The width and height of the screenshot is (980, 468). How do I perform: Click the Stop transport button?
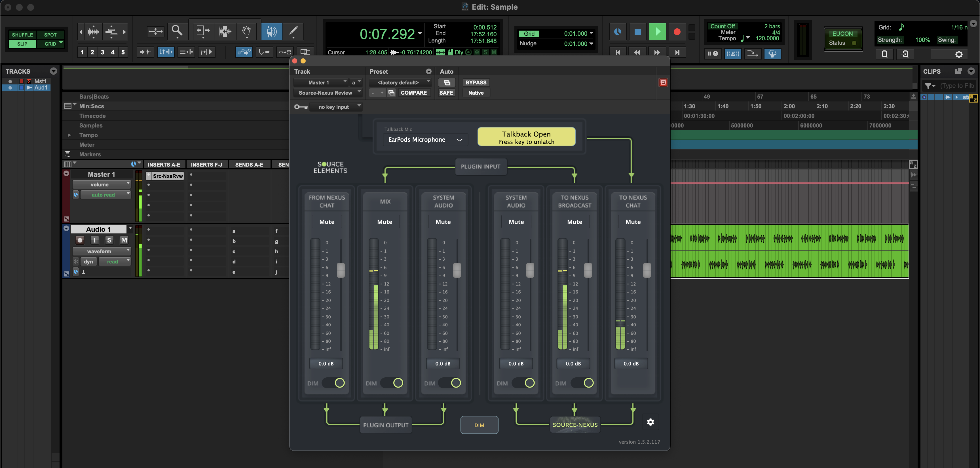click(x=638, y=31)
